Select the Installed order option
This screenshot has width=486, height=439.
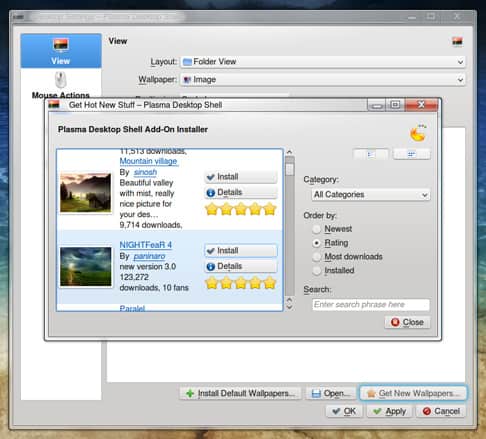(334, 270)
